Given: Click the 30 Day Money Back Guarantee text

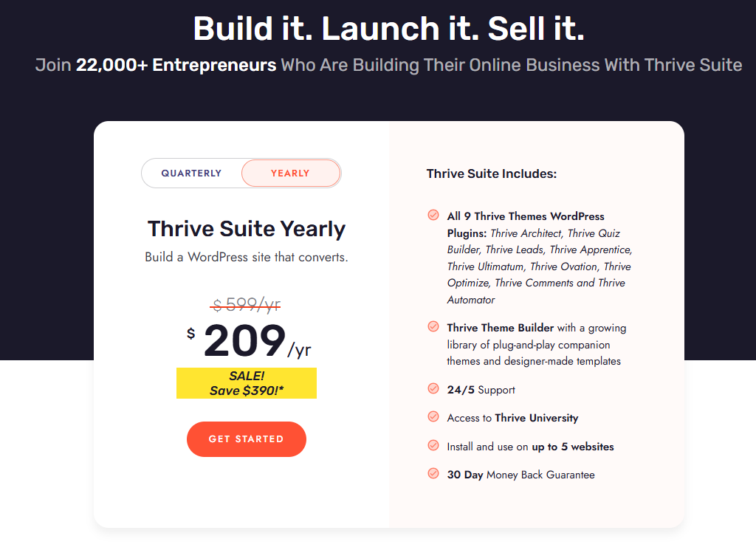Looking at the screenshot, I should [x=520, y=475].
